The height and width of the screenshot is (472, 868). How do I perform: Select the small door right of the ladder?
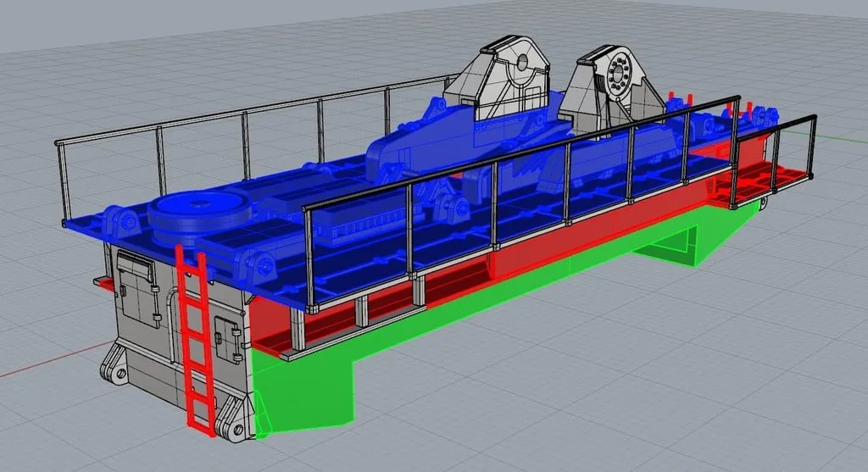tap(228, 339)
